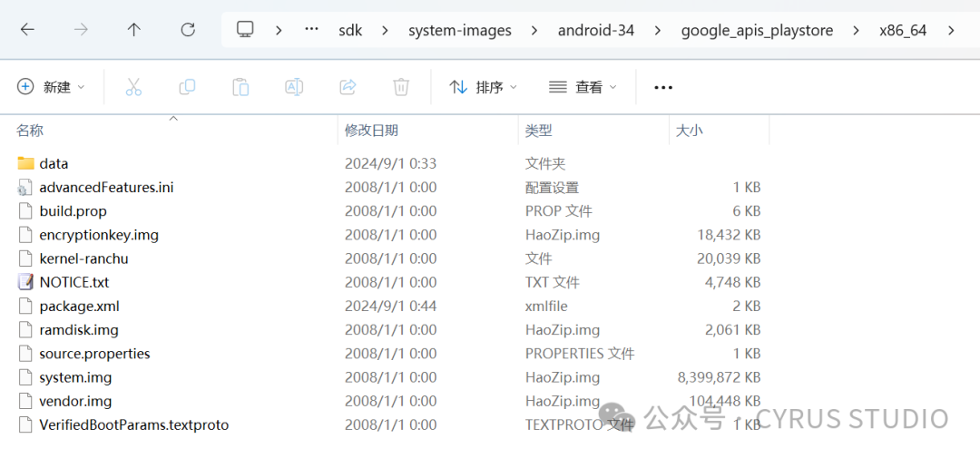Click the 8,399,872 KB size value

tap(719, 377)
